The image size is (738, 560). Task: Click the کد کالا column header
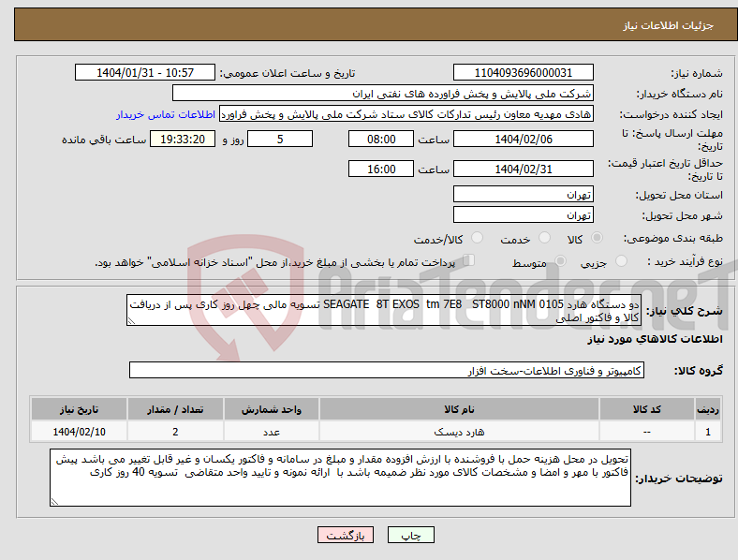tap(647, 409)
